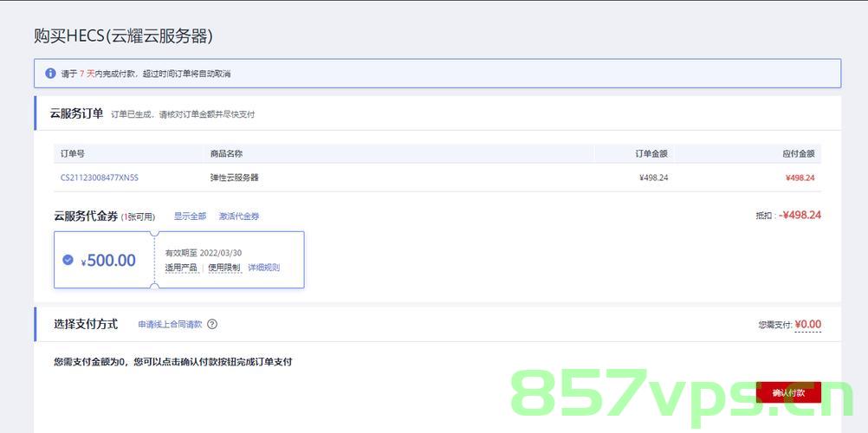This screenshot has height=433, width=868.
Task: Click the 应付金额 column header
Action: pyautogui.click(x=798, y=154)
